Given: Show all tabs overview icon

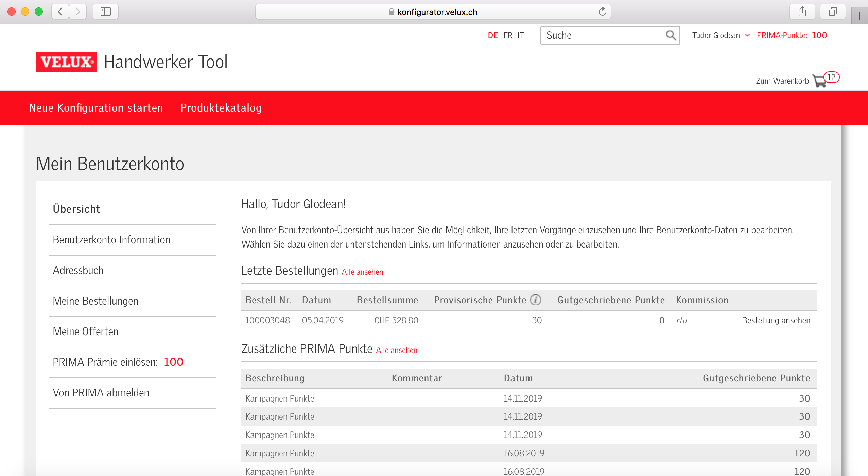Looking at the screenshot, I should tap(833, 12).
